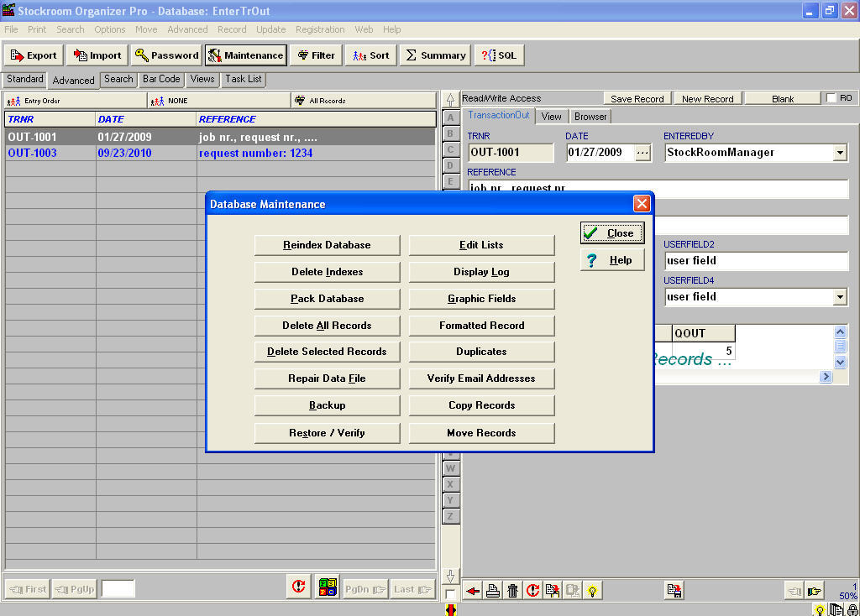This screenshot has height=616, width=860.
Task: Click the trash can delete icon
Action: coord(512,591)
